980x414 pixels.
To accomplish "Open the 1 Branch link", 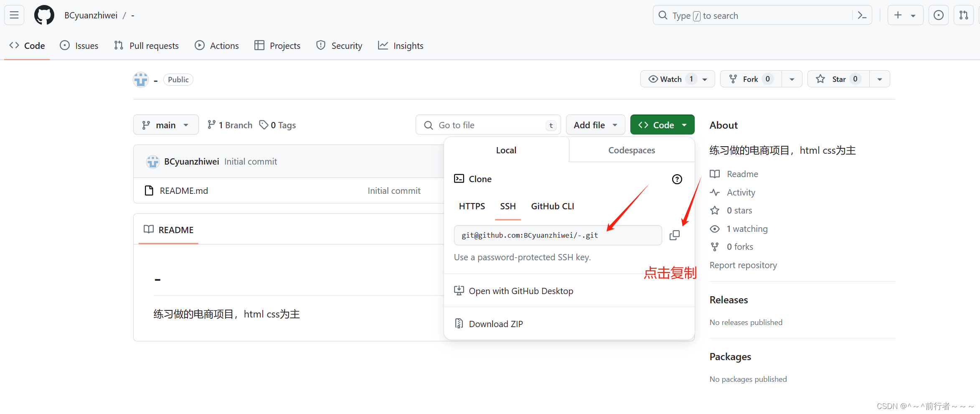I will 230,125.
